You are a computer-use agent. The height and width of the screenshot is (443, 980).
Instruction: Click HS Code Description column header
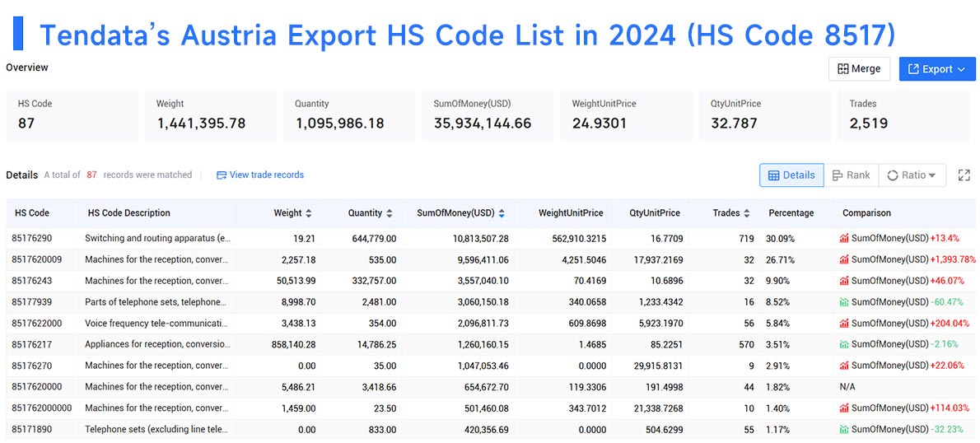128,213
